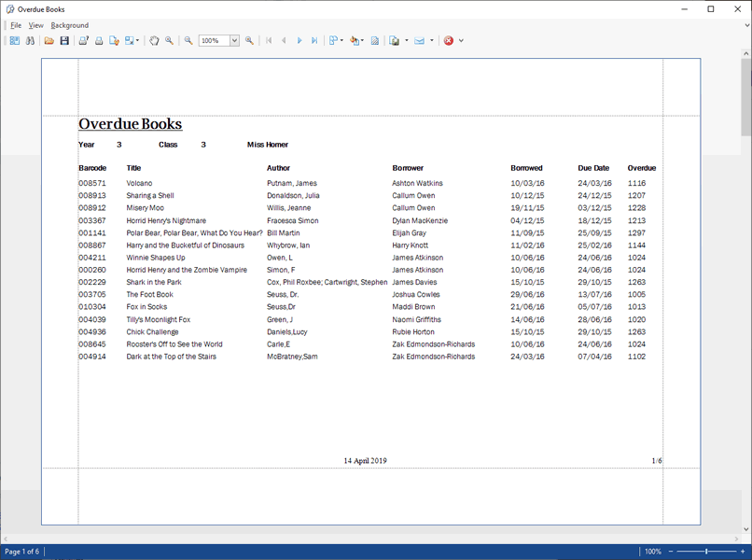Click the Open document folder icon
This screenshot has height=560, width=752.
[x=49, y=41]
